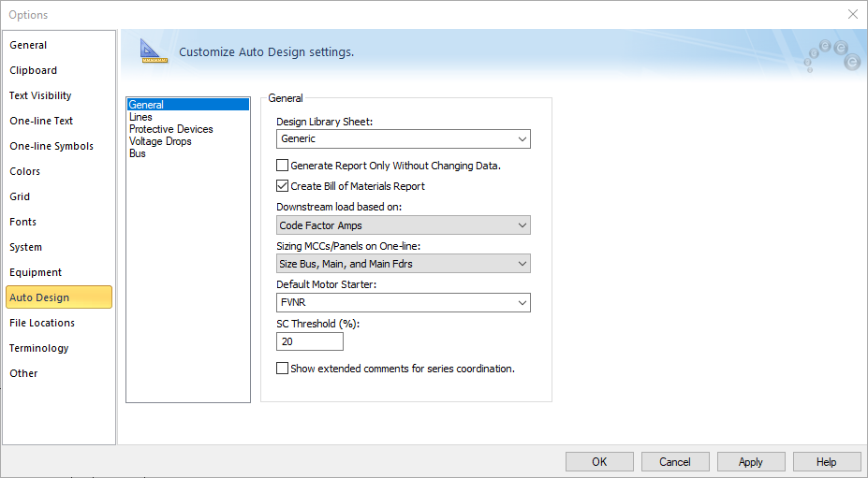Select Lines in the settings list
Screen dimensions: 868x478
(x=140, y=118)
